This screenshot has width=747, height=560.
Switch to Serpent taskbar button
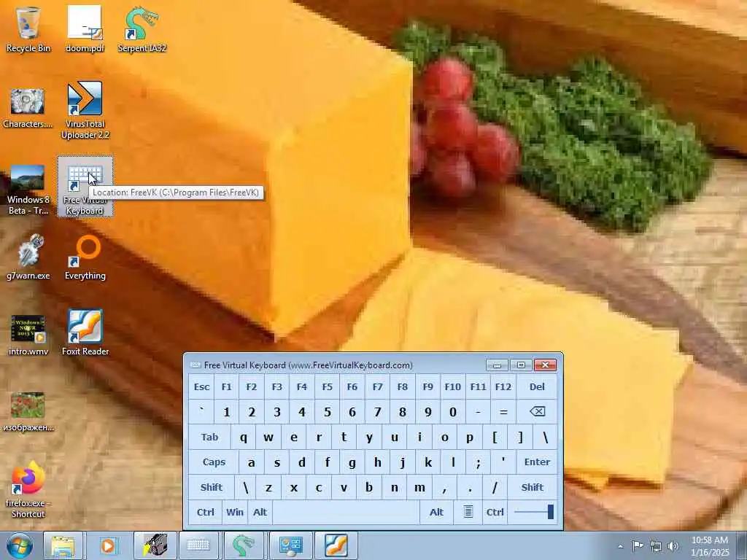243,545
